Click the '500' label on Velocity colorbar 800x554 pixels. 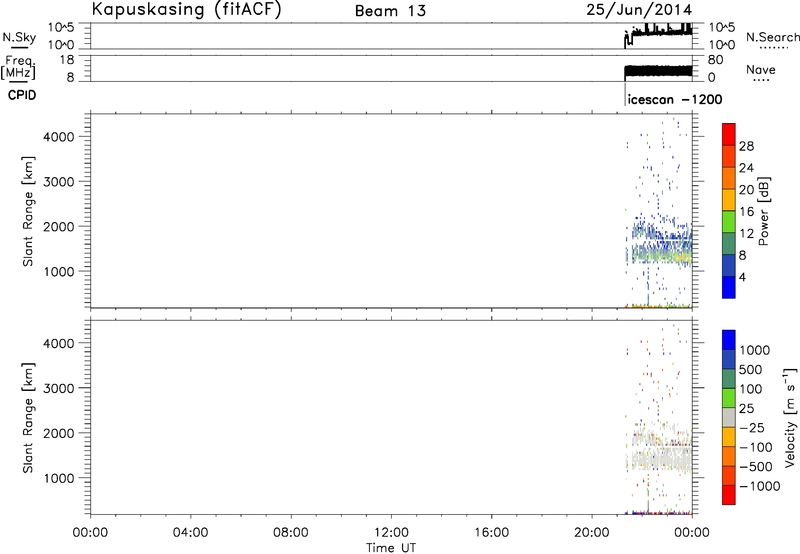pyautogui.click(x=751, y=369)
